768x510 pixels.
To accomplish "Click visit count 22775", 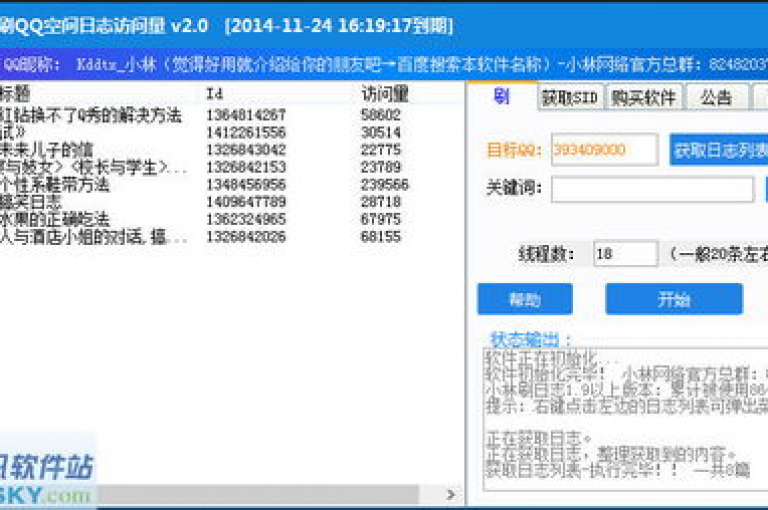I will (381, 150).
